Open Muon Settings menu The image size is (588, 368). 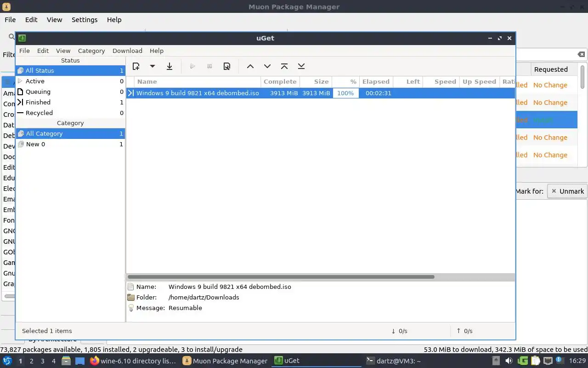[85, 20]
